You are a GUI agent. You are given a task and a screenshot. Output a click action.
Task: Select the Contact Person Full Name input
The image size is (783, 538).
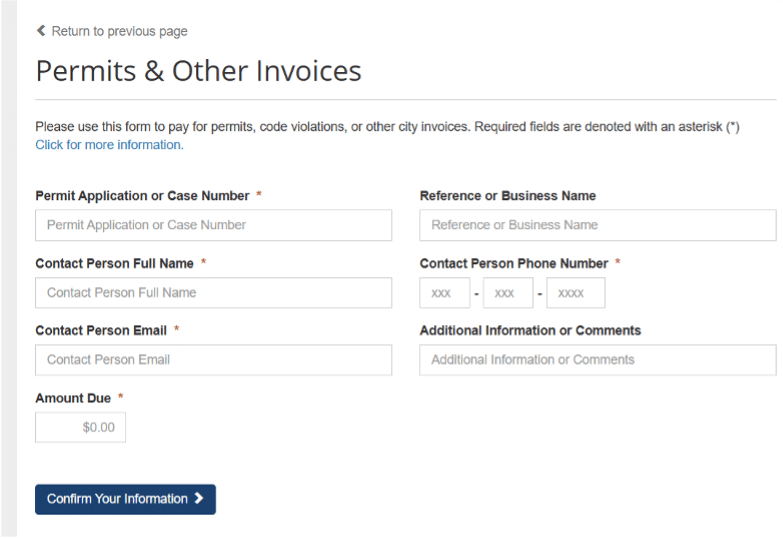click(213, 293)
